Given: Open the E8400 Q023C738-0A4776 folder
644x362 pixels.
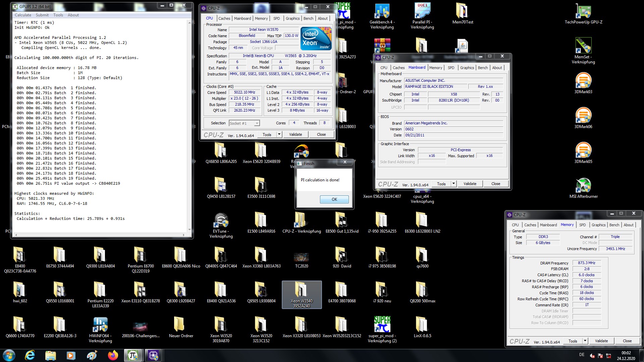Looking at the screenshot, I should tap(20, 260).
